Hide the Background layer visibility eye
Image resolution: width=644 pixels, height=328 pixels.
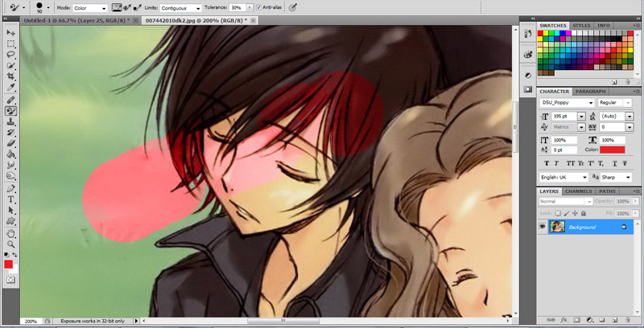[x=543, y=227]
